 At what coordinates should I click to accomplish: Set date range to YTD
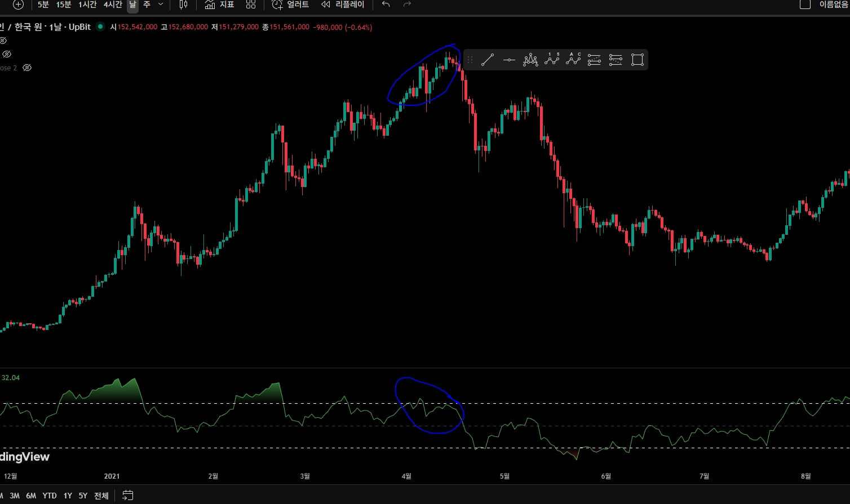click(x=50, y=496)
